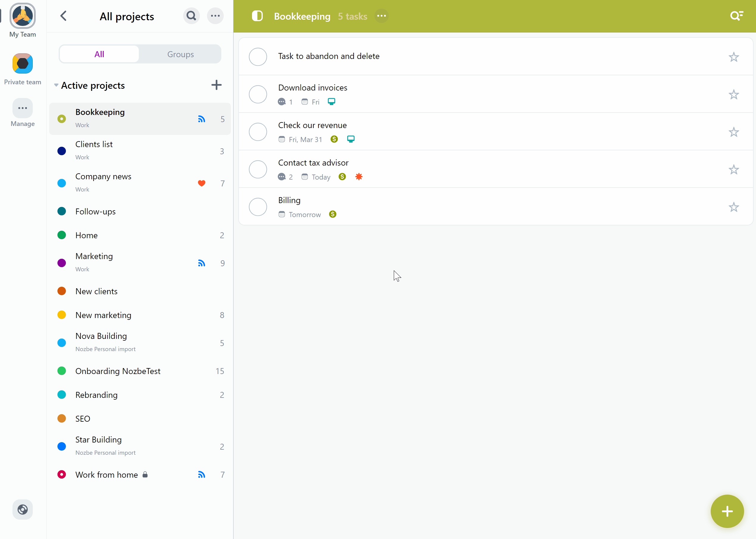This screenshot has width=756, height=539.
Task: Open the Marketing project
Action: click(140, 263)
